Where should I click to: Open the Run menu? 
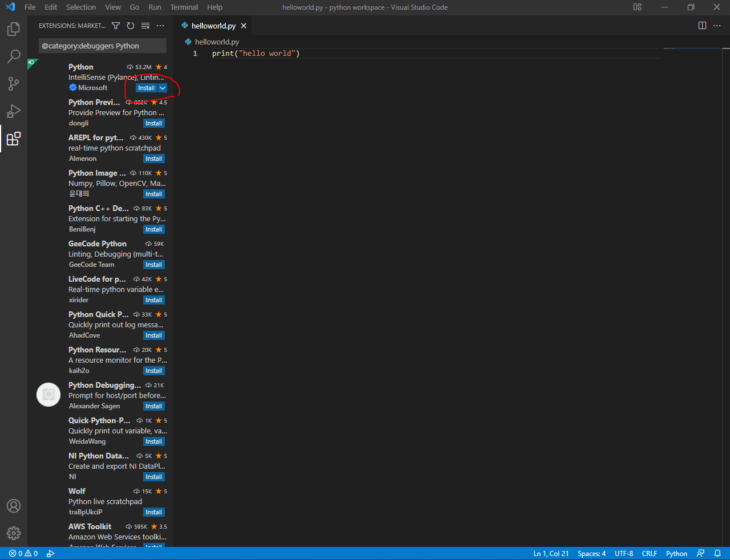pos(155,7)
